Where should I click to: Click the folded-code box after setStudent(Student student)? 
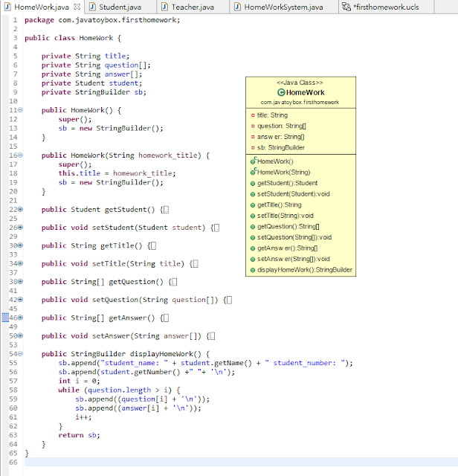(x=216, y=228)
